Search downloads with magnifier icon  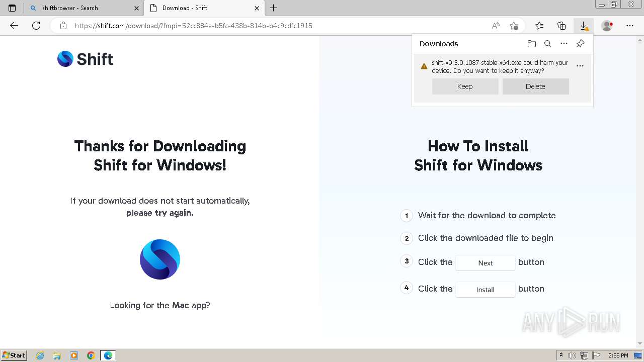click(x=548, y=44)
